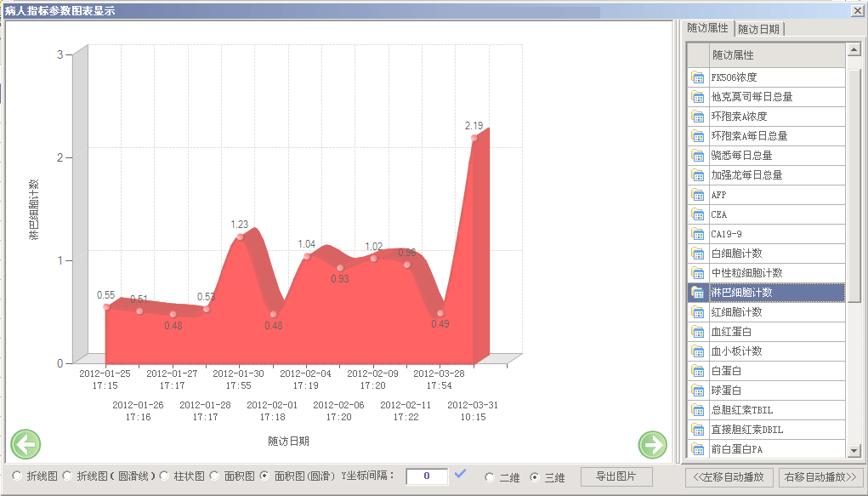Click the green right arrow navigation icon

click(x=653, y=444)
